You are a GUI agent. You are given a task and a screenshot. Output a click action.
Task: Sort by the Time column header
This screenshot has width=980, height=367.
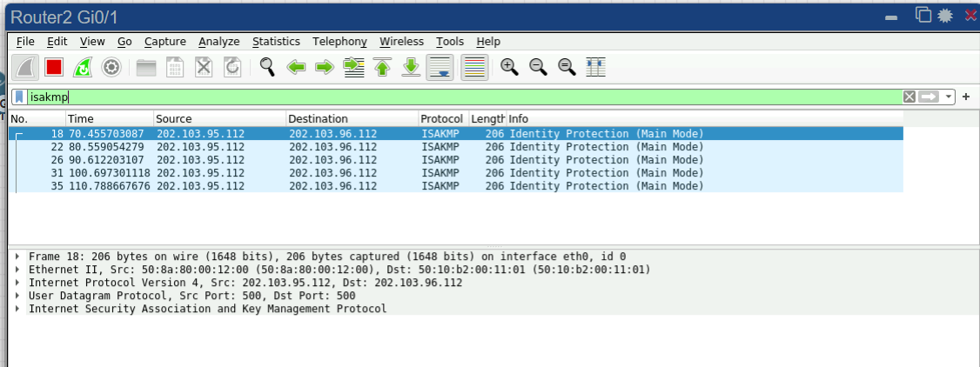click(x=110, y=118)
